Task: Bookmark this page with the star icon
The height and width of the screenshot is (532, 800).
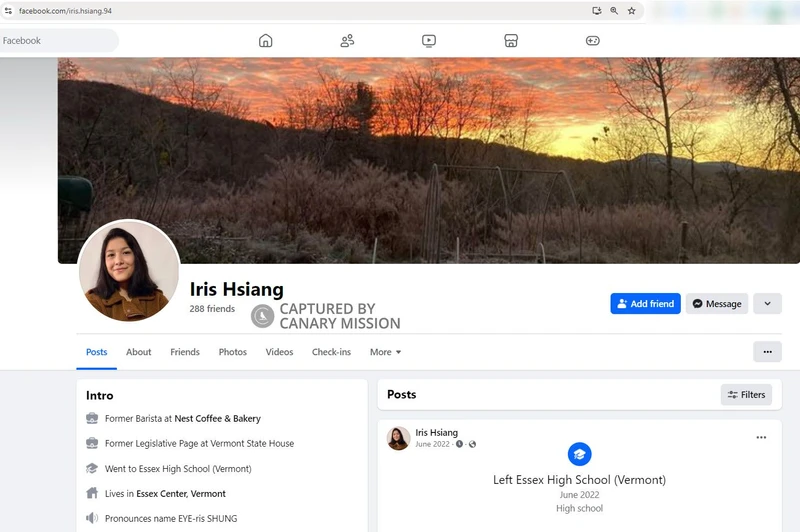Action: pos(631,11)
